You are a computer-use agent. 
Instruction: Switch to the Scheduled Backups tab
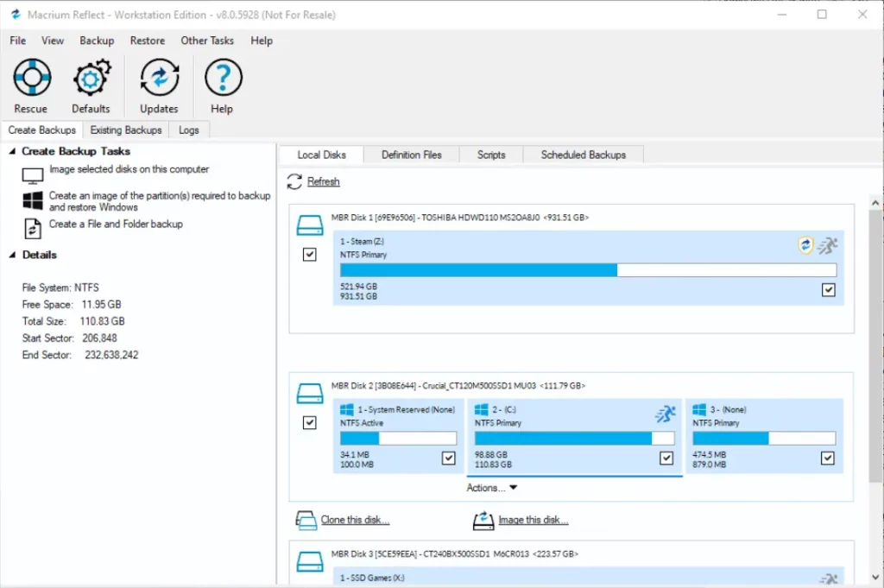[583, 155]
